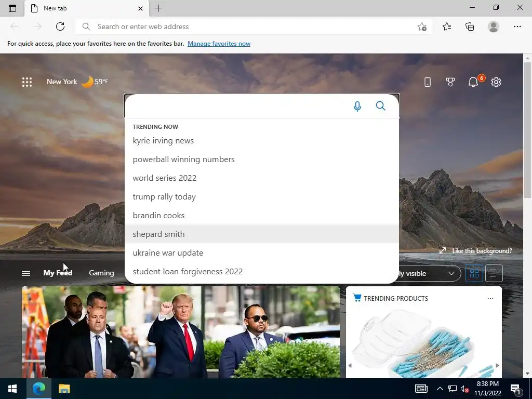Expand the content visibility dropdown
Screen dimensions: 532x399
click(x=429, y=273)
